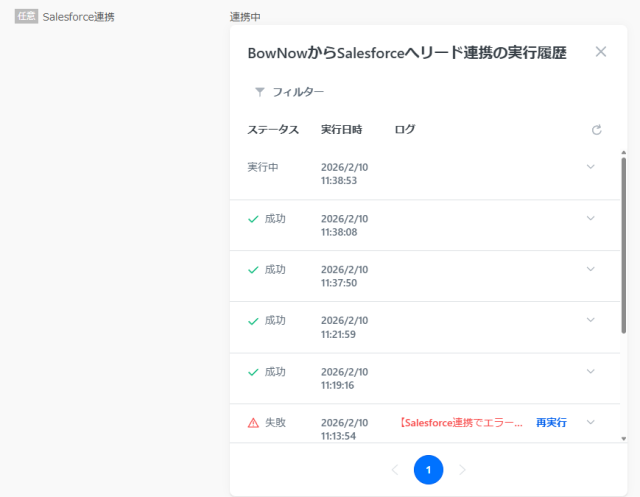Click the green checkmark for the 11:19:16 run

click(x=253, y=372)
